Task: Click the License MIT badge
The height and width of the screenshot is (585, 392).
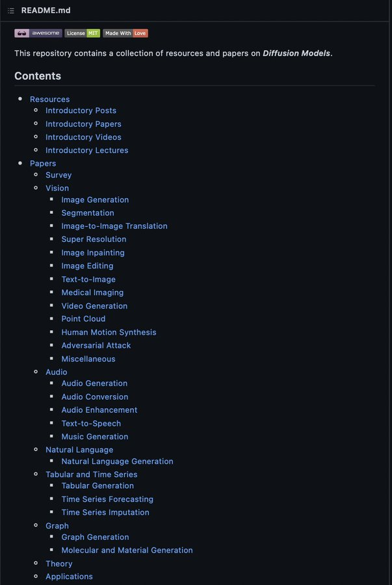Action: [82, 33]
